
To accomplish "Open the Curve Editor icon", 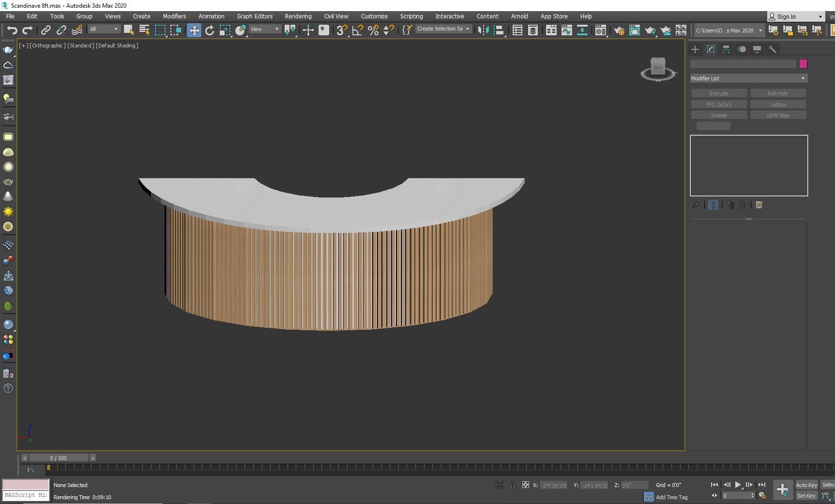I will (566, 30).
